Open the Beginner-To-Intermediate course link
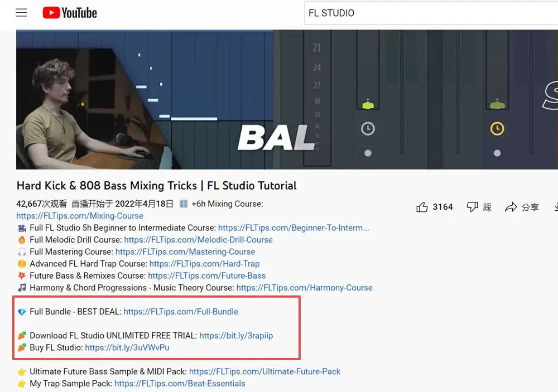The height and width of the screenshot is (392, 558). coord(294,228)
